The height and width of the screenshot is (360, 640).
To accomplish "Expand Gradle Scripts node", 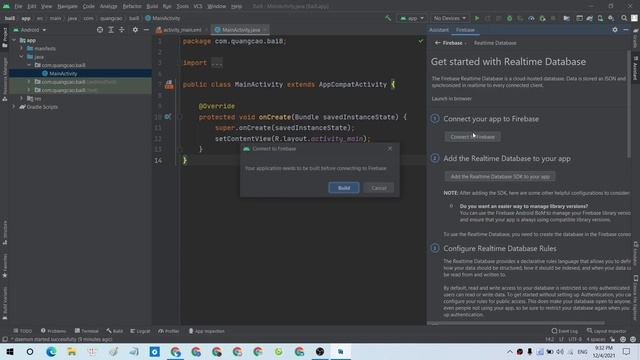I will (x=14, y=107).
